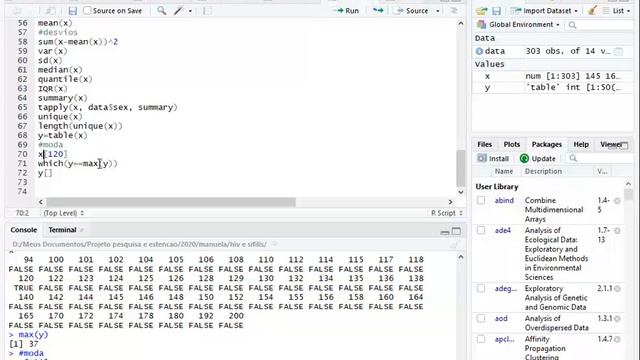Viewport: 640px width, 360px height.
Task: Remove the aod package
Action: coord(617,318)
